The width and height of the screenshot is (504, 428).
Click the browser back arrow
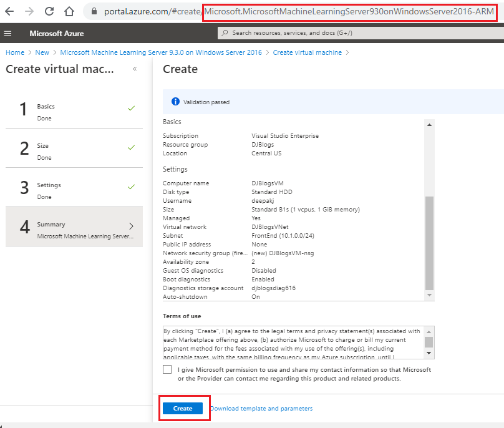pyautogui.click(x=9, y=12)
